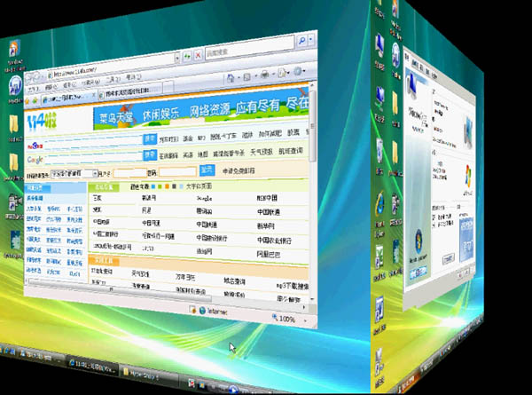Click the red Stop loading button
Viewport: 532px width, 395px height.
click(198, 54)
